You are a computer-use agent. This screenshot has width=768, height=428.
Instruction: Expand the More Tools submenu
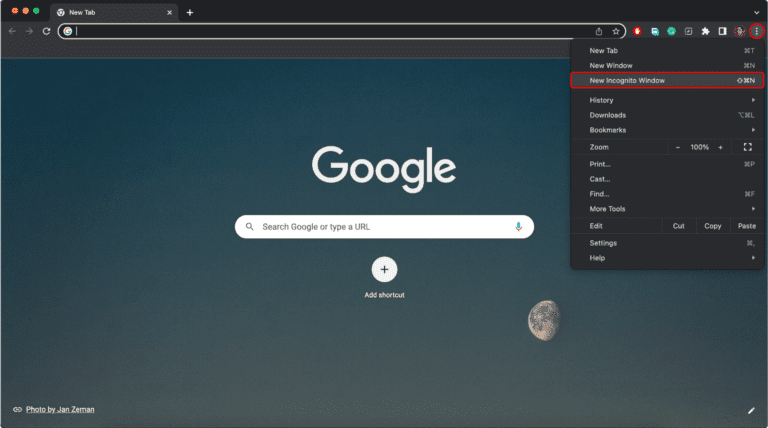coord(668,209)
